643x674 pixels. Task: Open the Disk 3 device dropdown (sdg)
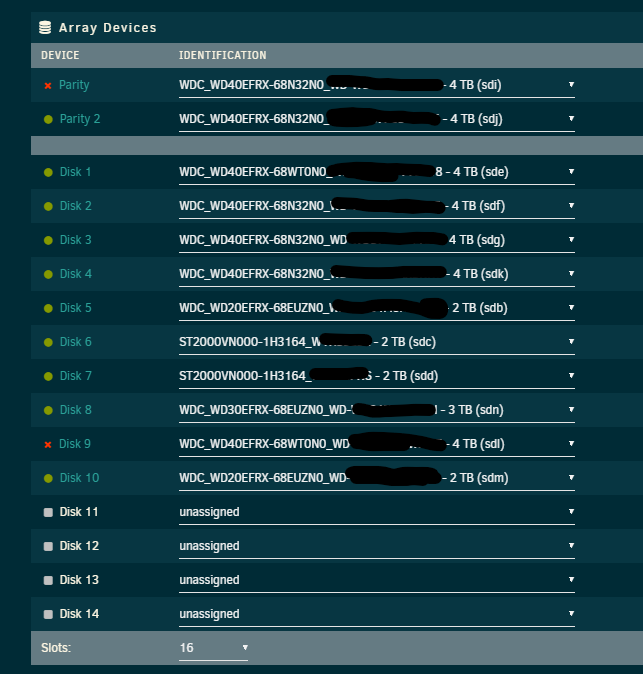377,240
